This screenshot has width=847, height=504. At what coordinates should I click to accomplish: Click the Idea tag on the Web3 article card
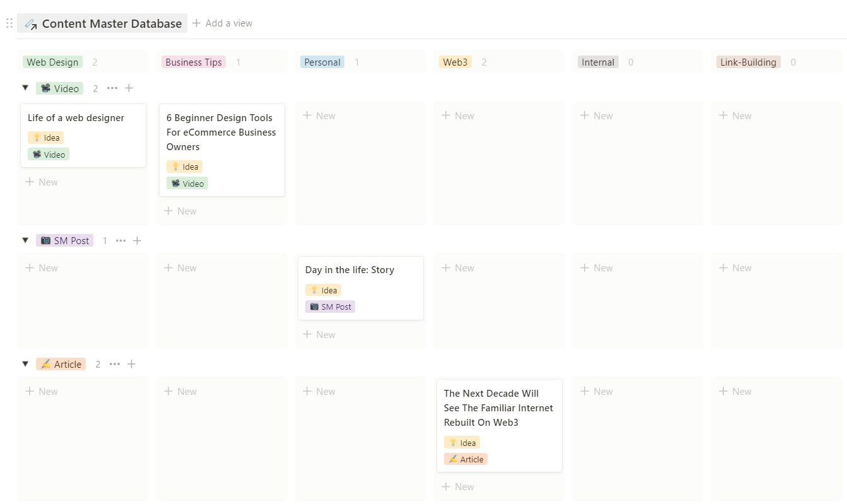(x=462, y=442)
